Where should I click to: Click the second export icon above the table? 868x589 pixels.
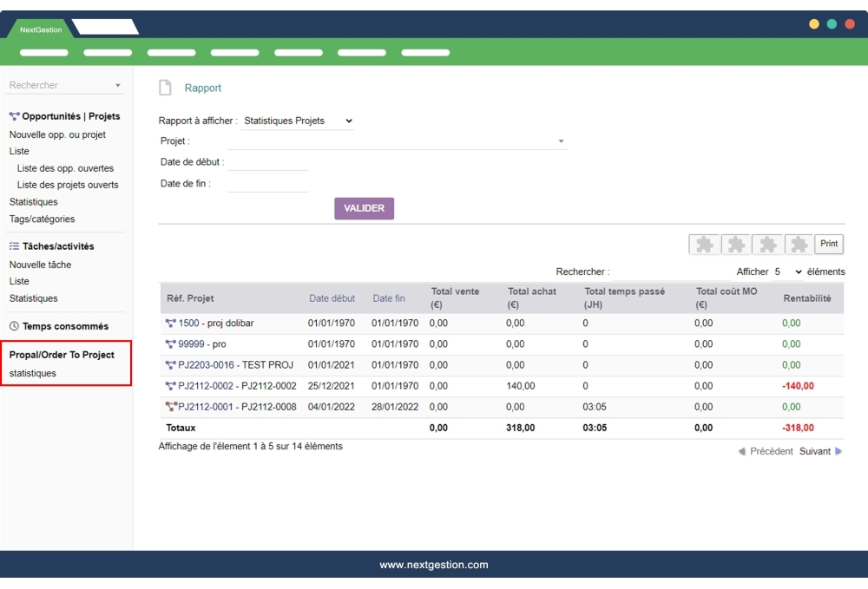tap(734, 244)
